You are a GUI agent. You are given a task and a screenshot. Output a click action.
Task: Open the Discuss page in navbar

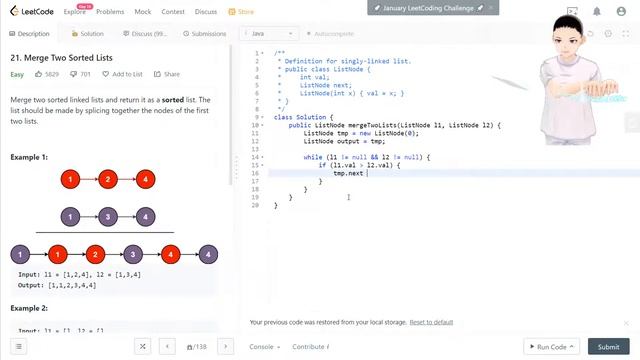pyautogui.click(x=206, y=12)
